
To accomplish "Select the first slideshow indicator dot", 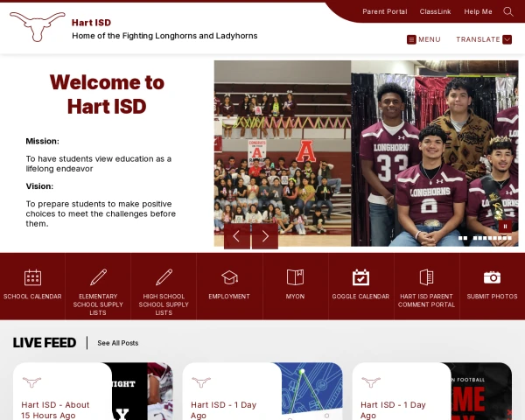I will pos(460,238).
